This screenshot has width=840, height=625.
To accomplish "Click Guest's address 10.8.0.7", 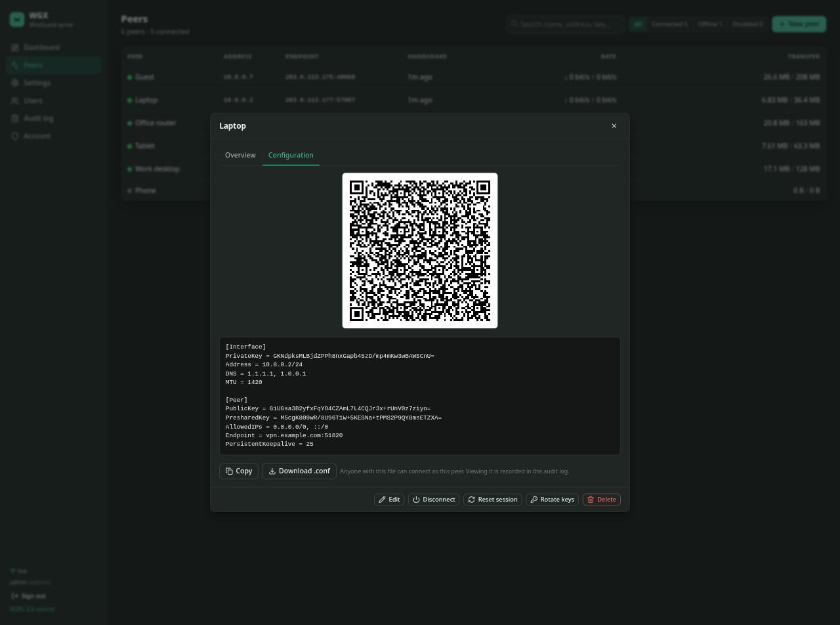I will [x=238, y=77].
